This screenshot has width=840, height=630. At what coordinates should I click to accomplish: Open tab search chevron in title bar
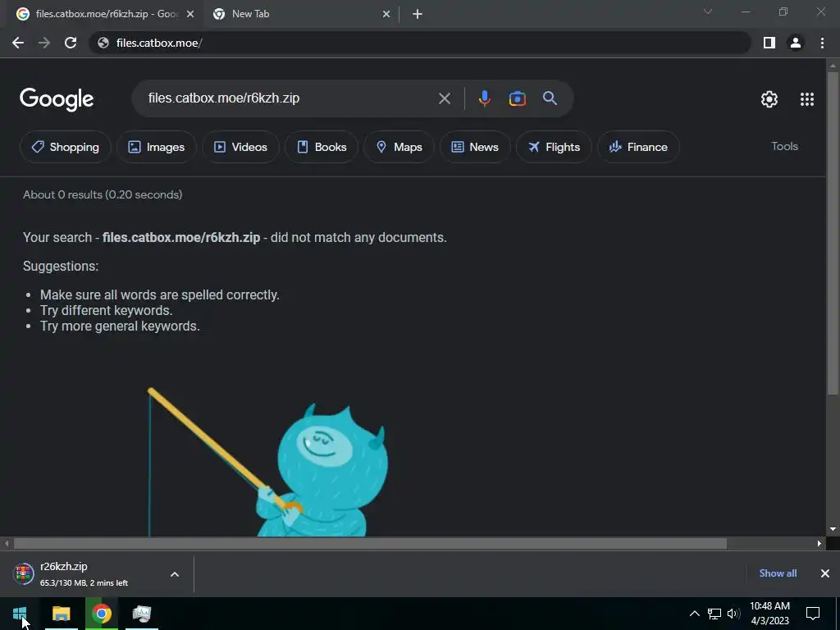(x=708, y=11)
